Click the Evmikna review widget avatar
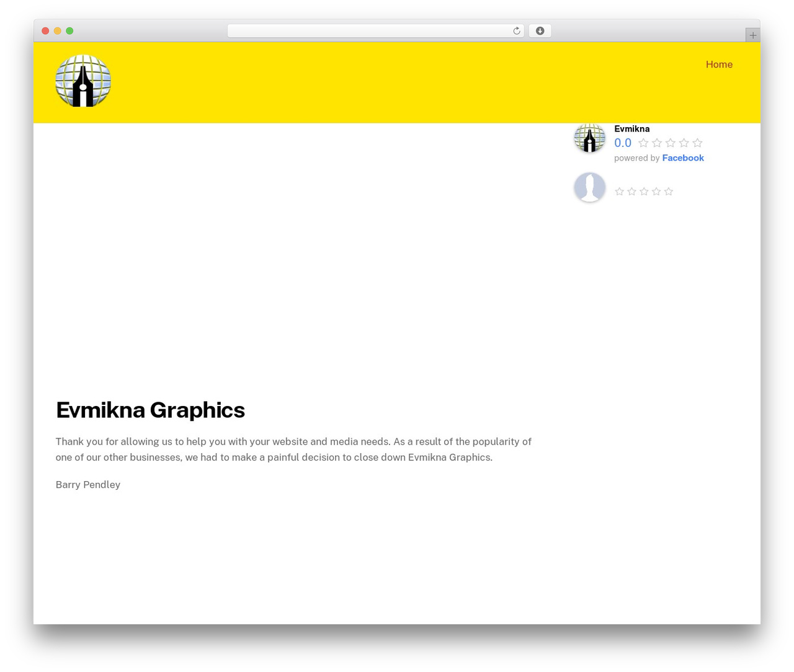 coord(589,138)
